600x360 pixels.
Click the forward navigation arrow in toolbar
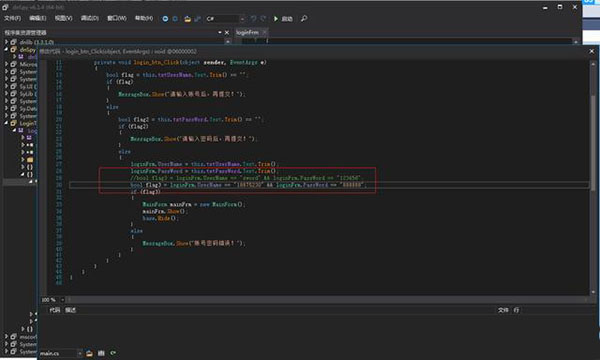pyautogui.click(x=175, y=19)
